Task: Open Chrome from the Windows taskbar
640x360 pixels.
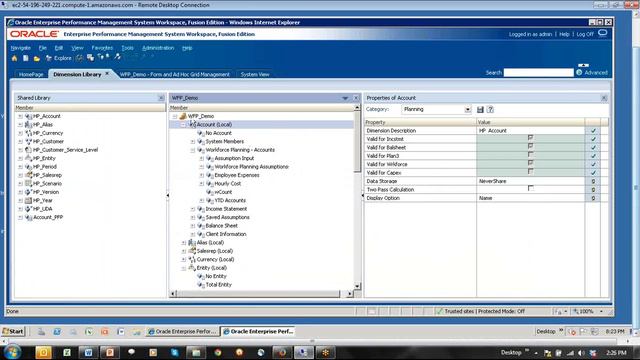Action: coord(218,352)
